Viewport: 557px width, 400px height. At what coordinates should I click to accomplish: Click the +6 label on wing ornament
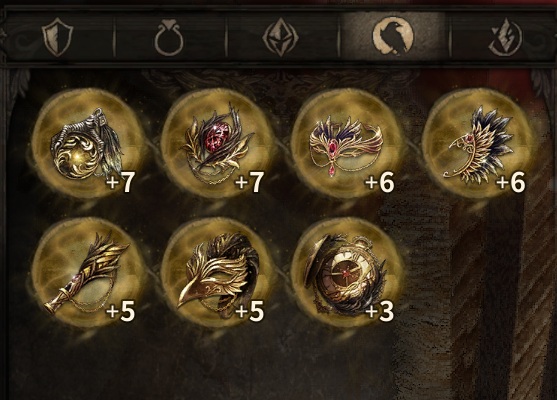point(510,183)
